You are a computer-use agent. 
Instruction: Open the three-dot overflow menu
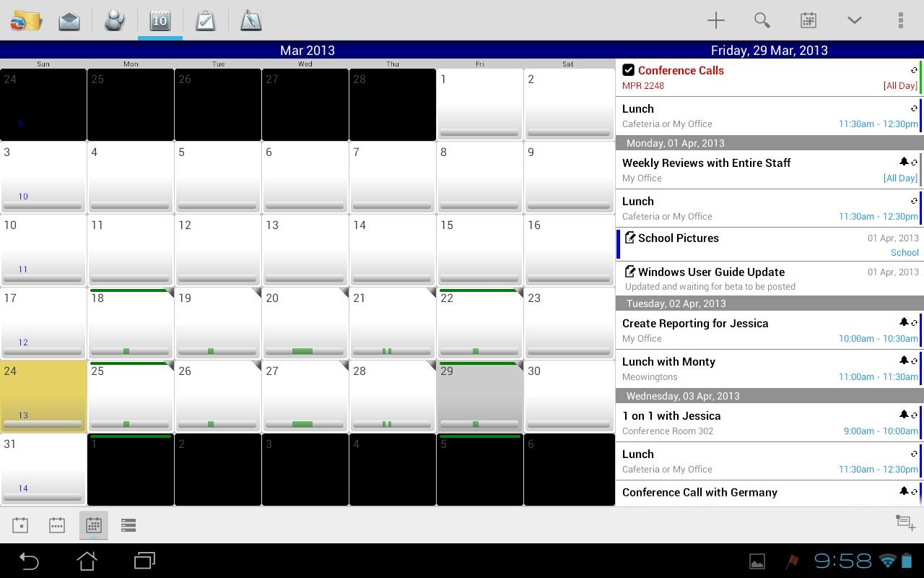900,20
